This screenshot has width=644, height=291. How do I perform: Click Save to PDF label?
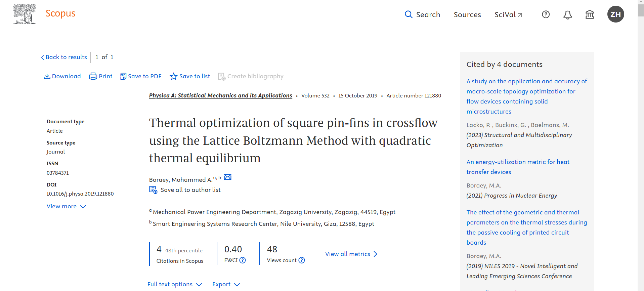(x=145, y=76)
